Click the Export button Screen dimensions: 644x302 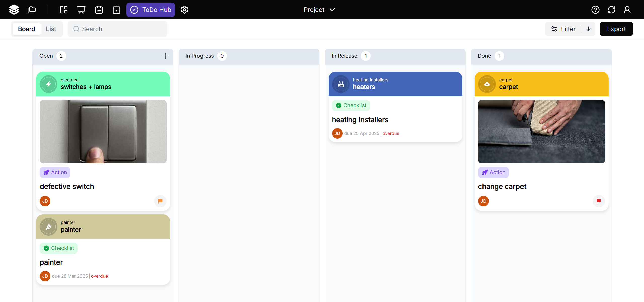pos(616,29)
